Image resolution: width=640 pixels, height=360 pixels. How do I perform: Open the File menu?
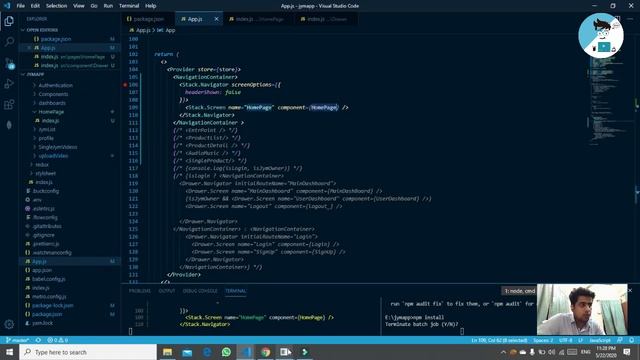point(20,6)
